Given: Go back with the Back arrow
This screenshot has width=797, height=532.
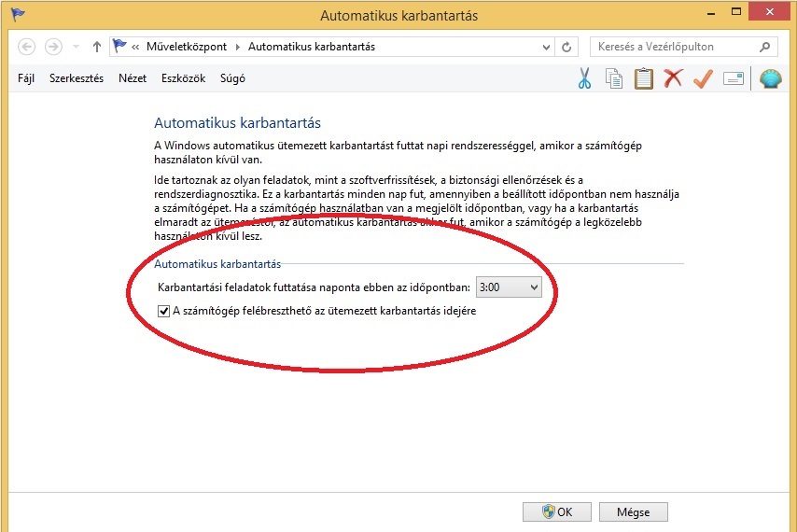Looking at the screenshot, I should click(x=26, y=47).
